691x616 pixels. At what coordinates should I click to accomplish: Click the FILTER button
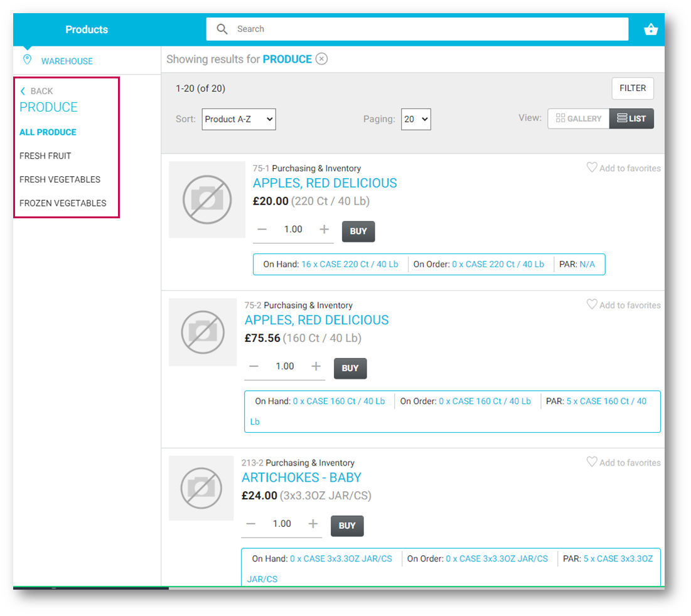[632, 88]
